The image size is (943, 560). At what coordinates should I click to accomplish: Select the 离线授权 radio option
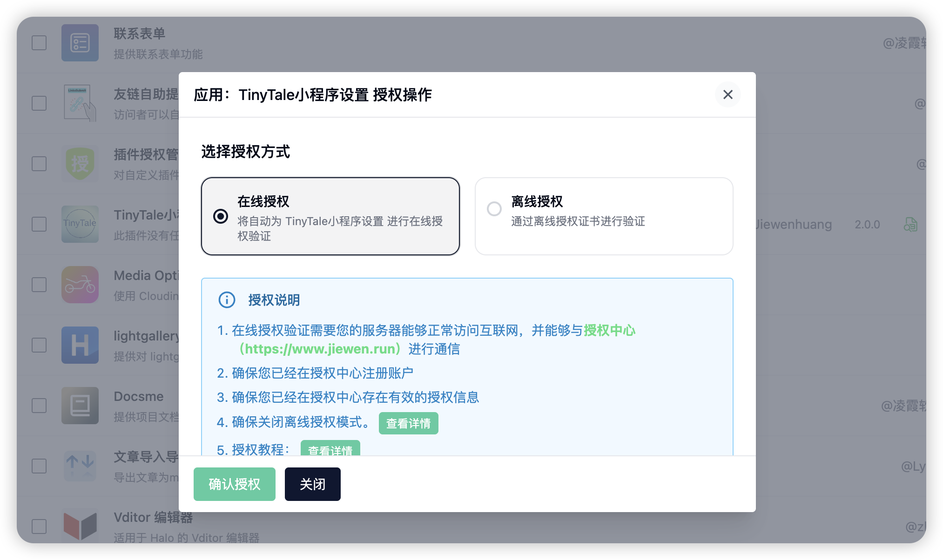pyautogui.click(x=494, y=209)
